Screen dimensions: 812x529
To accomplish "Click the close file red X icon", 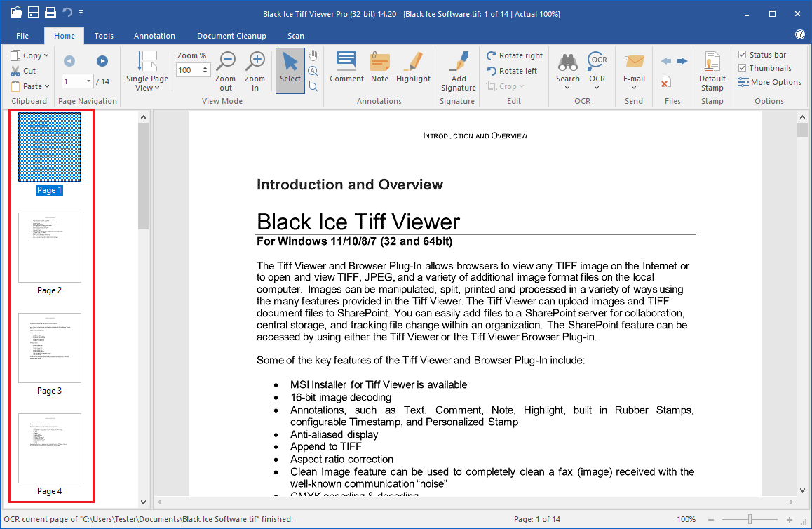I will point(666,81).
